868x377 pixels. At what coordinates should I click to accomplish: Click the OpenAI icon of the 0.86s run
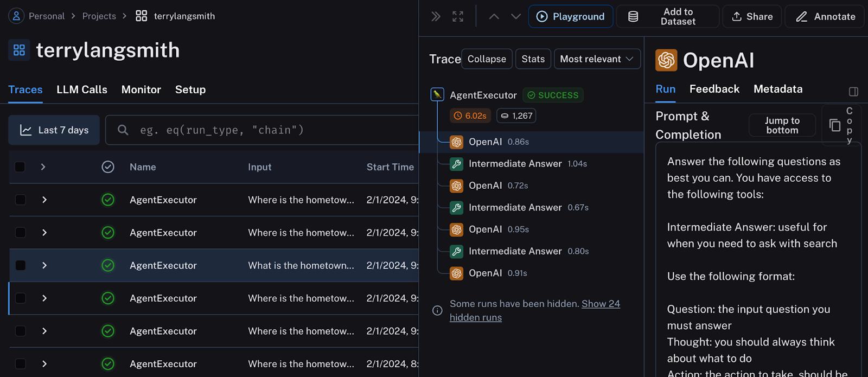point(457,142)
